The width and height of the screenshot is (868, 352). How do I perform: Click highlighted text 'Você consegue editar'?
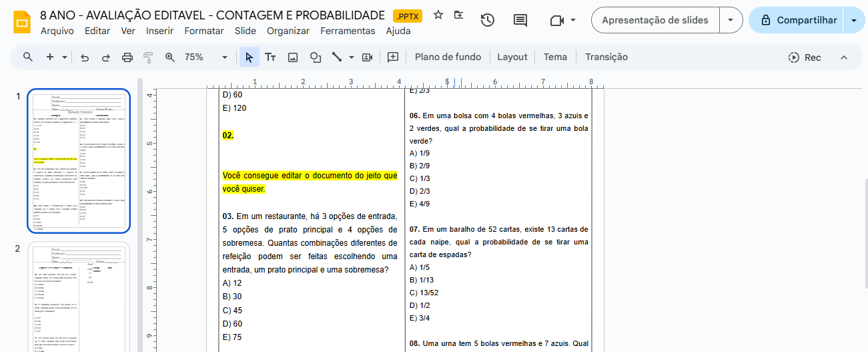(x=310, y=182)
